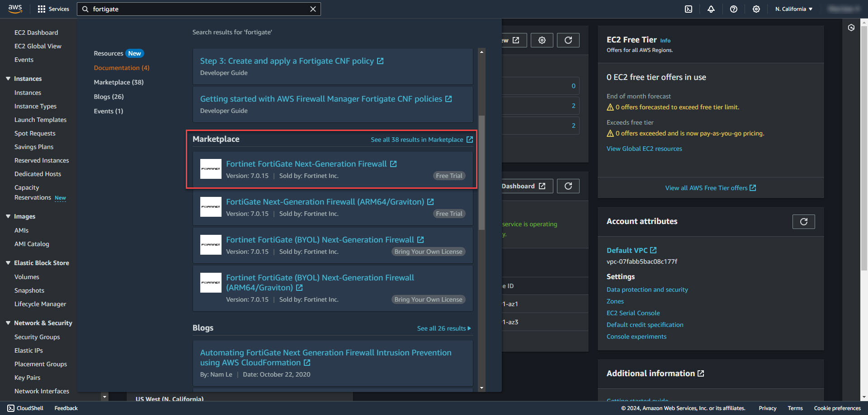Open the top bar settings gear

pyautogui.click(x=756, y=9)
